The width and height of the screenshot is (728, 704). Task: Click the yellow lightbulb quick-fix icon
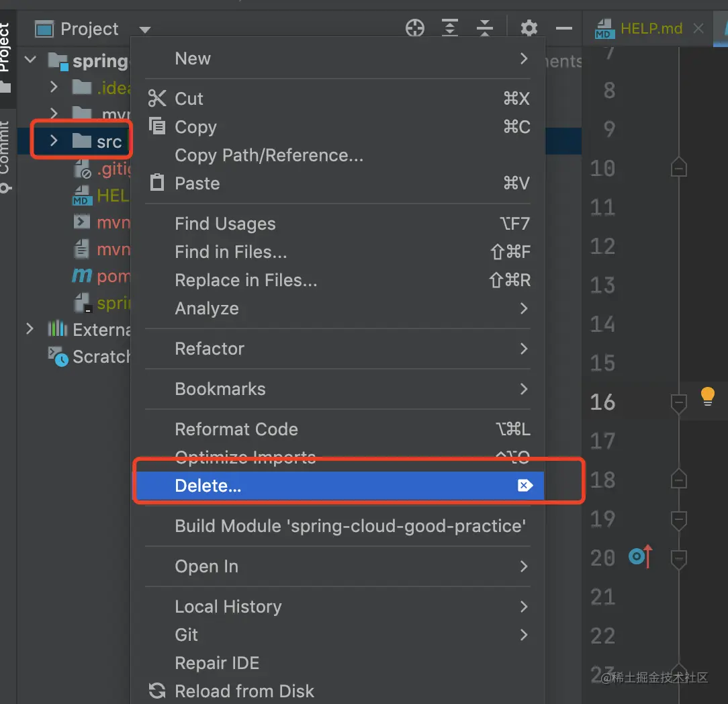coord(707,396)
